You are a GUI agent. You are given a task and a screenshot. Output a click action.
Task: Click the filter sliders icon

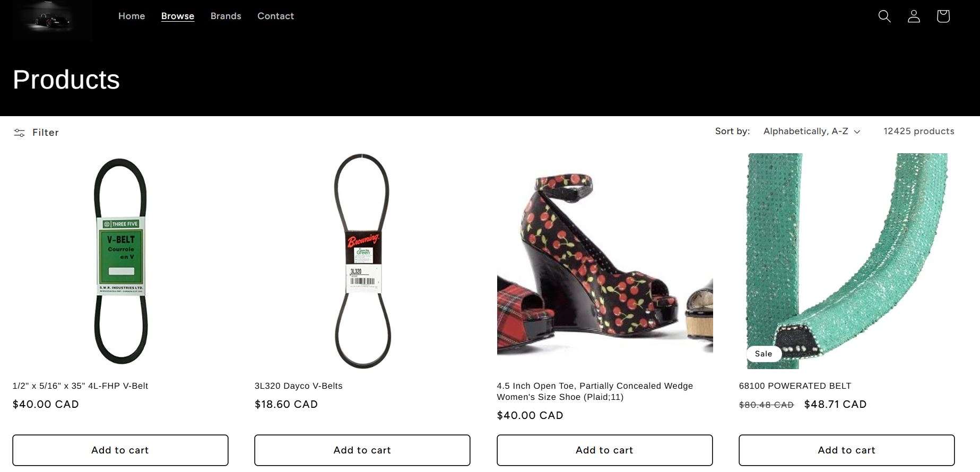20,133
